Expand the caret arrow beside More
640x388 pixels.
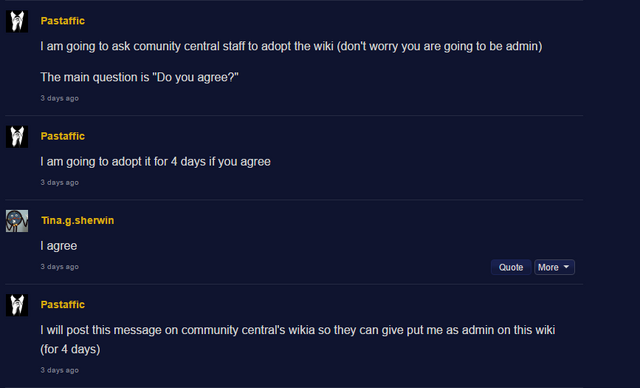point(566,267)
